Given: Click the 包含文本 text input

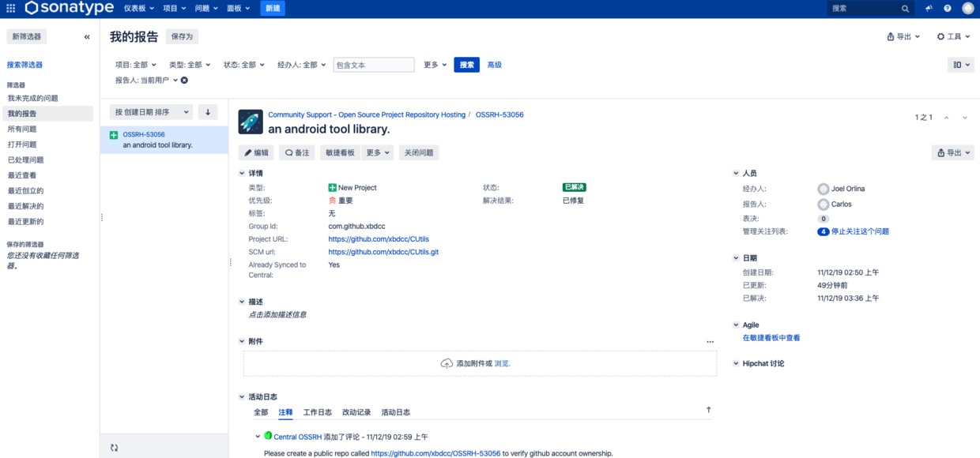Looking at the screenshot, I should point(374,65).
